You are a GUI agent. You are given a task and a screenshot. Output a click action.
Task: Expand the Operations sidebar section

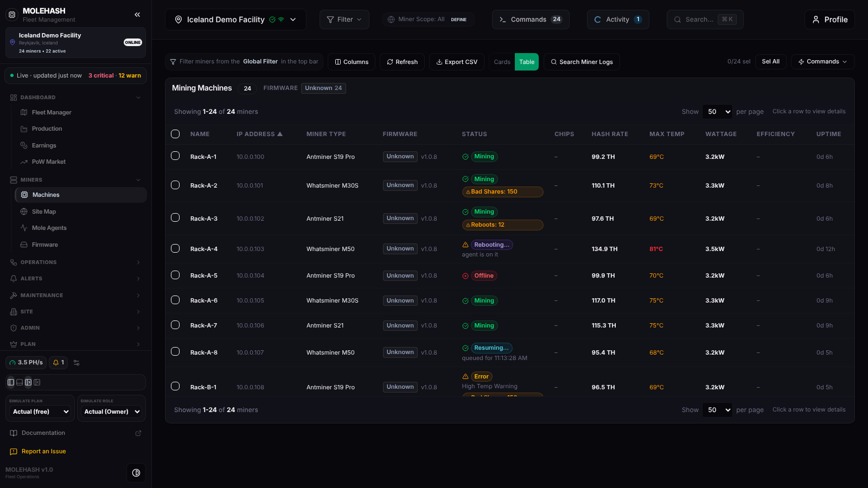[75, 262]
